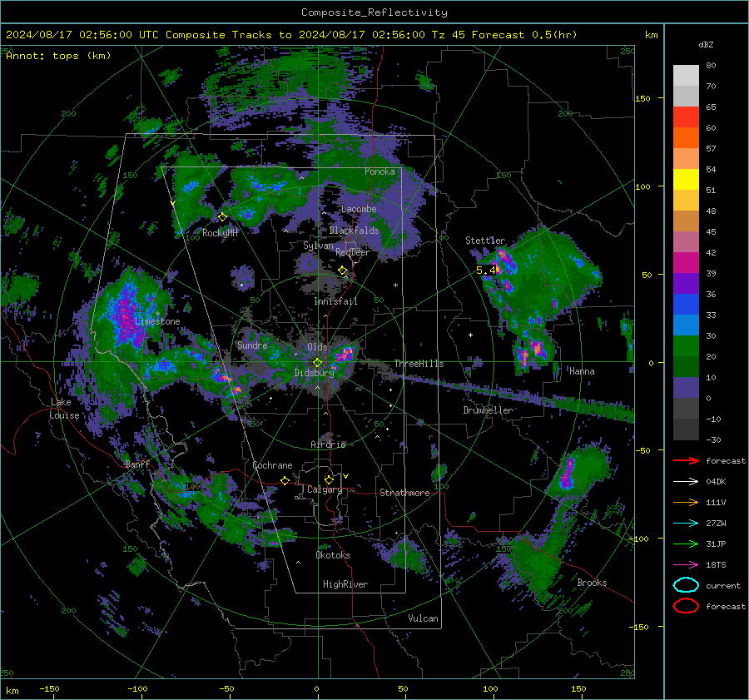This screenshot has height=700, width=749.
Task: Click the magenta 18TS arrow icon
Action: coord(686,565)
